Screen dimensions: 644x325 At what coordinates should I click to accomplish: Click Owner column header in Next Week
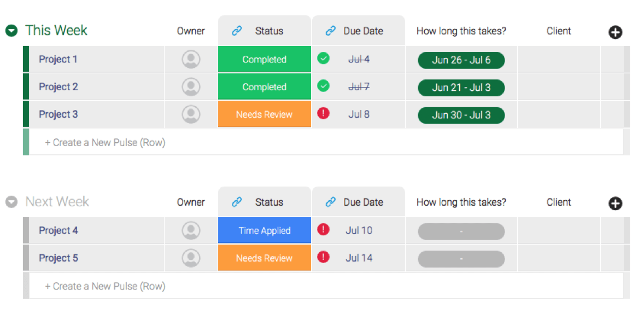point(191,202)
